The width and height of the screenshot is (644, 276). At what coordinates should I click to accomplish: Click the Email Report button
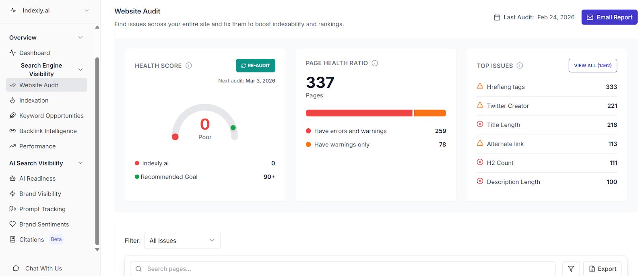[609, 17]
